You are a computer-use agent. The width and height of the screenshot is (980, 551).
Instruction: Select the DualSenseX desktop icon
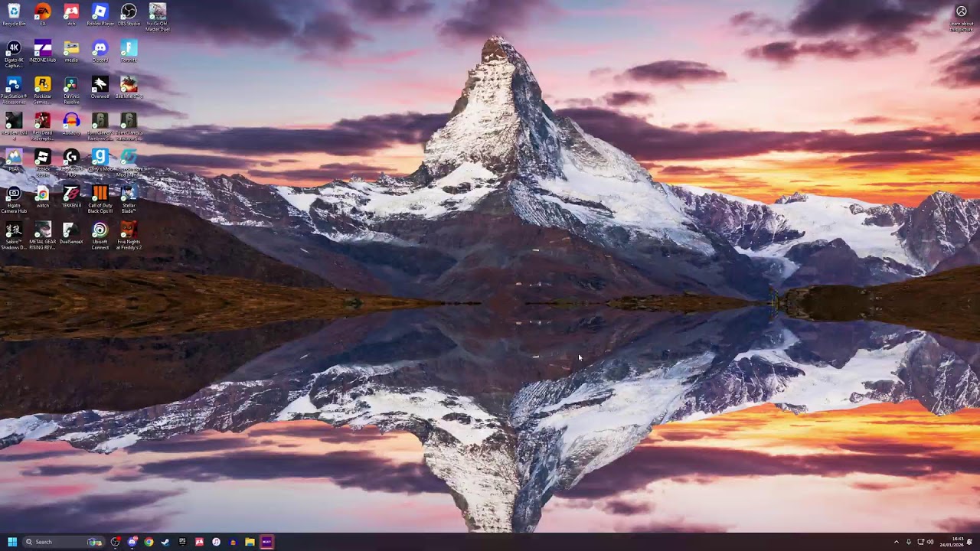pyautogui.click(x=71, y=233)
